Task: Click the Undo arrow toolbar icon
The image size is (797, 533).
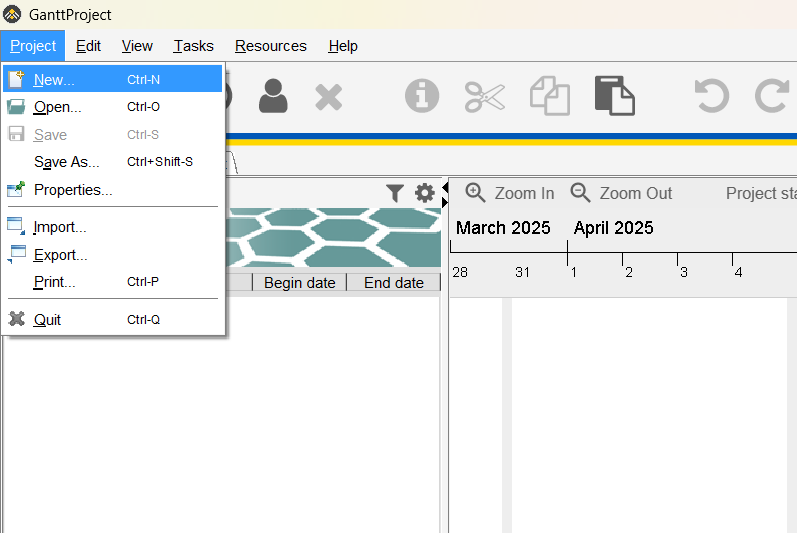Action: [712, 96]
